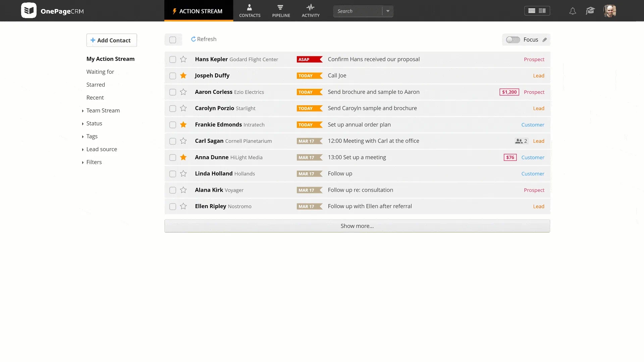Click the Refresh icon
644x362 pixels.
(x=194, y=39)
